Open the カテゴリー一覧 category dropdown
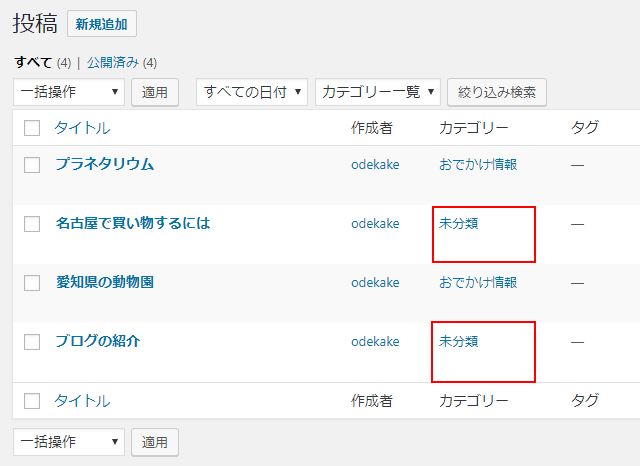The height and width of the screenshot is (466, 640). coord(378,93)
